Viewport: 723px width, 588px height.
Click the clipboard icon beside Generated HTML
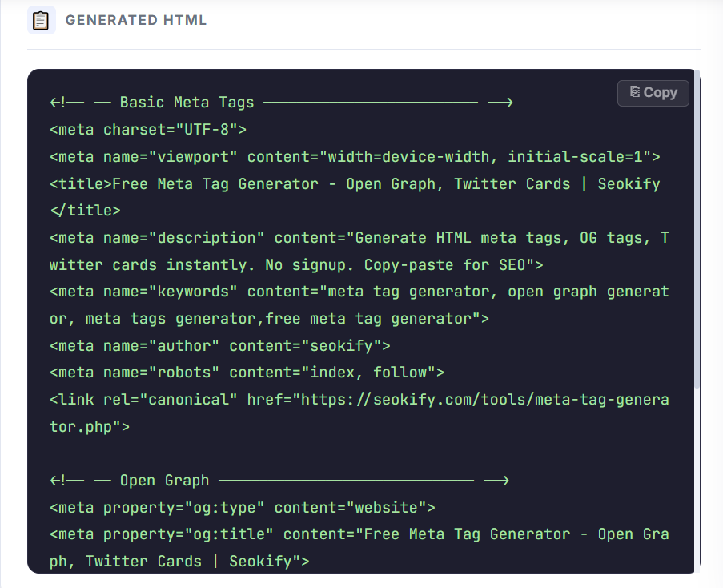point(41,20)
